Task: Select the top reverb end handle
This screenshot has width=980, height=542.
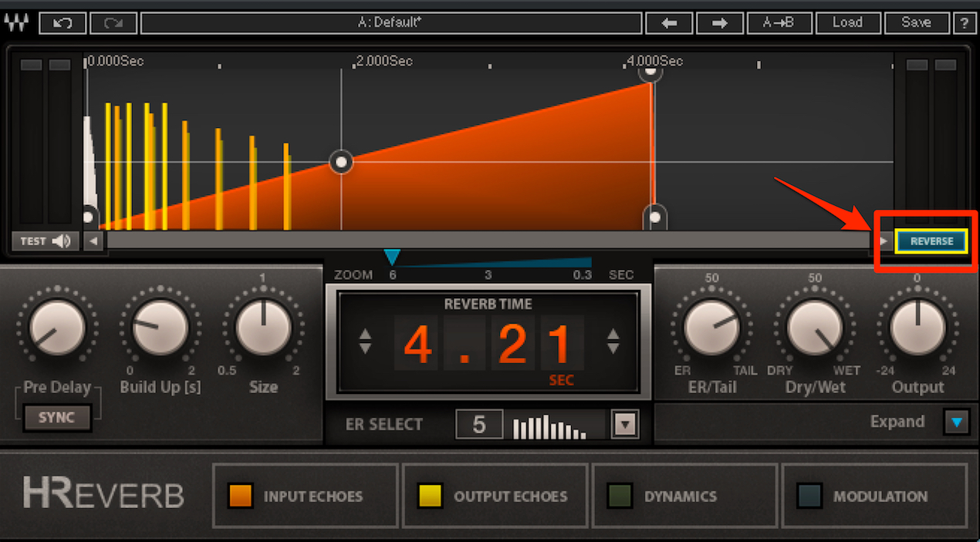Action: click(x=651, y=72)
